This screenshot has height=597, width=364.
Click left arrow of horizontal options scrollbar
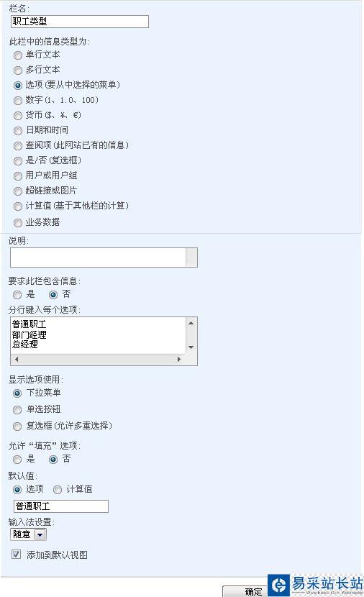[17, 359]
